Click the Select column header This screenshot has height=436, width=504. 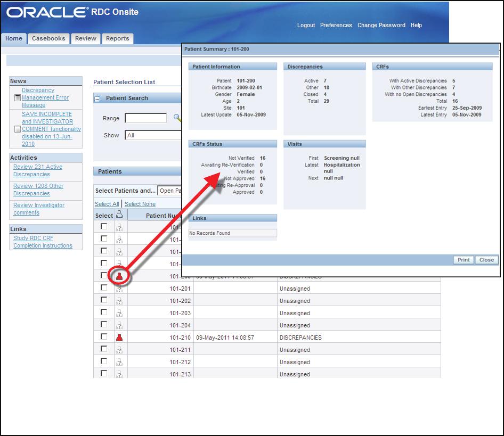pyautogui.click(x=104, y=216)
